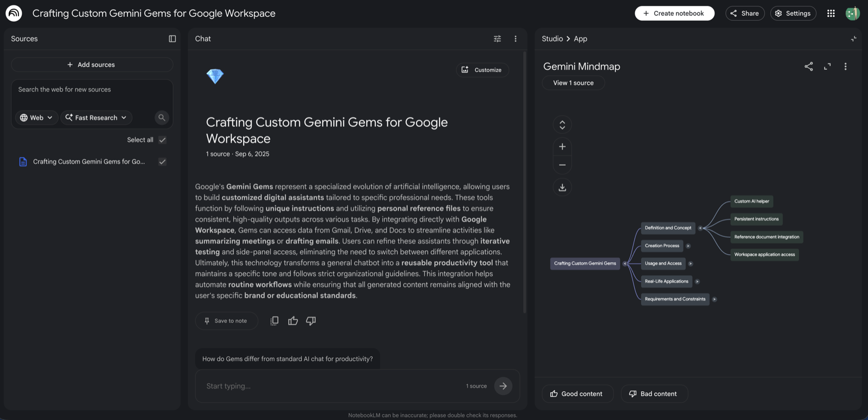The width and height of the screenshot is (868, 420).
Task: Open the NotebookLM home logo
Action: point(14,13)
